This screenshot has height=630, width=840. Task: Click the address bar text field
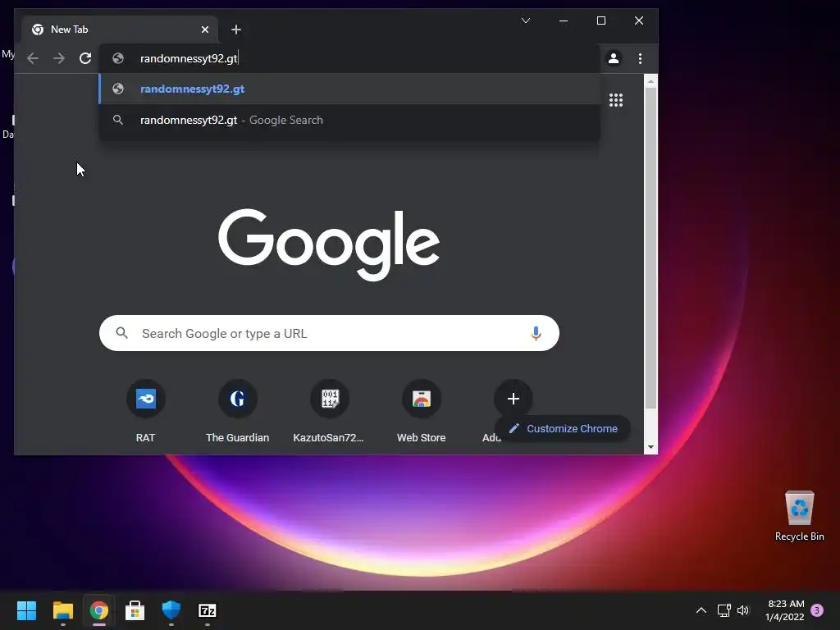[349, 58]
